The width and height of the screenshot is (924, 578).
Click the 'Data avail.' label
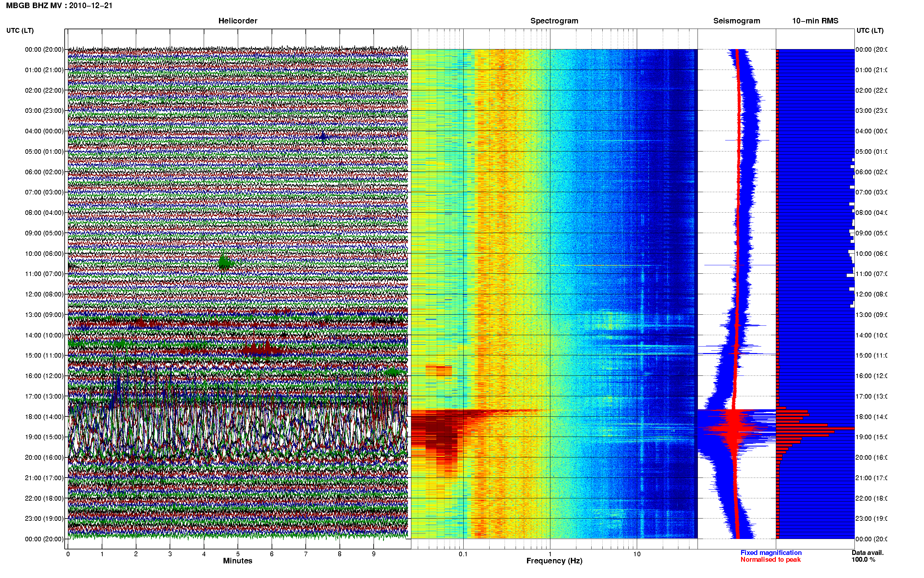867,553
